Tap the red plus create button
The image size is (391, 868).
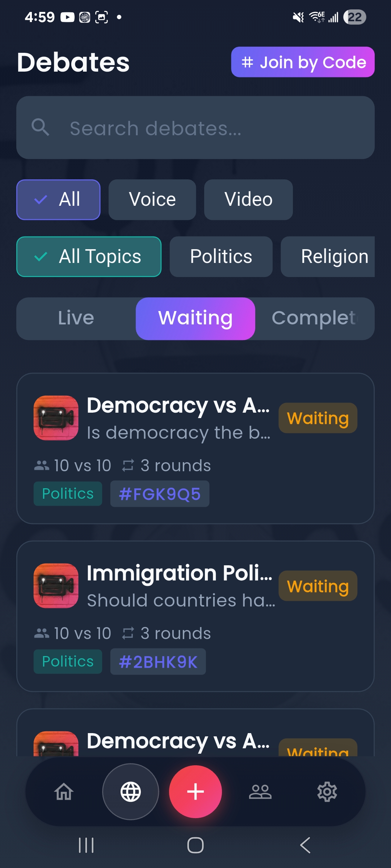click(x=195, y=792)
